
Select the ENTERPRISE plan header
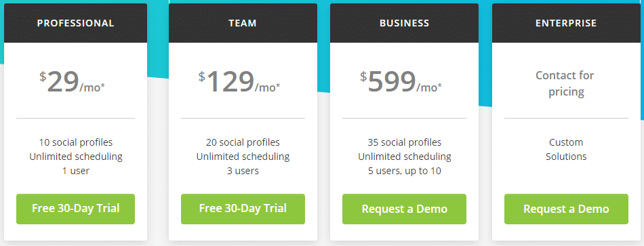[566, 23]
